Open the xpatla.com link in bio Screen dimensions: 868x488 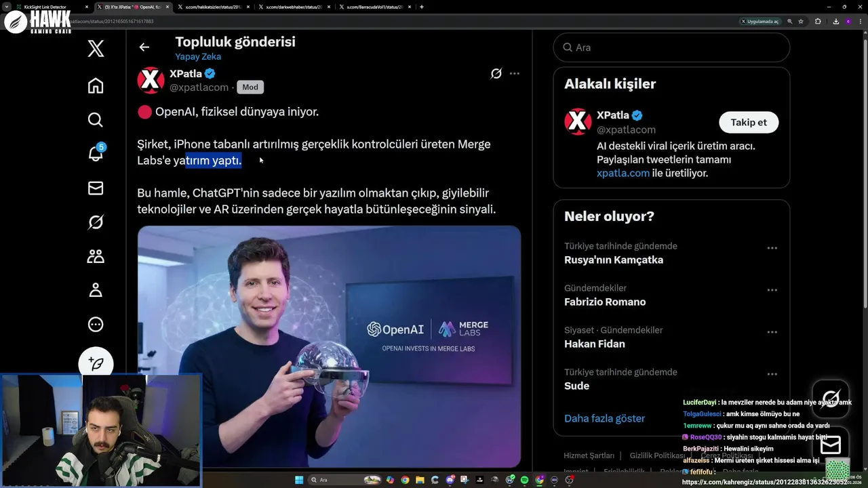(623, 173)
